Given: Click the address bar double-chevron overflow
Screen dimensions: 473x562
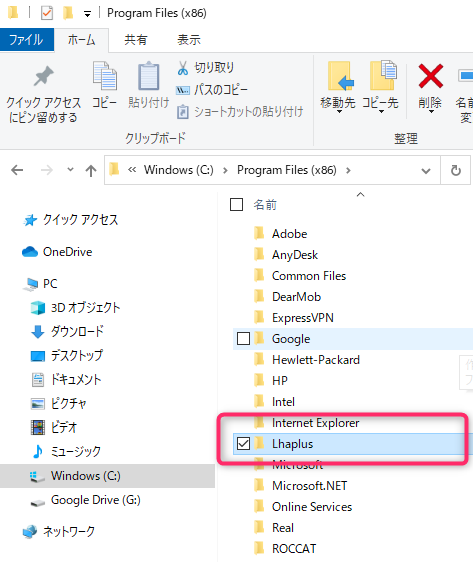Looking at the screenshot, I should [x=132, y=170].
